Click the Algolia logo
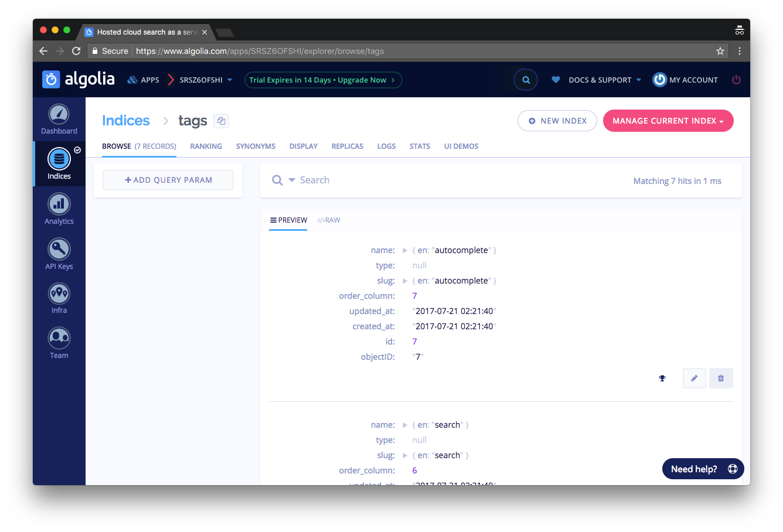Viewport: 783px width, 532px height. point(79,79)
